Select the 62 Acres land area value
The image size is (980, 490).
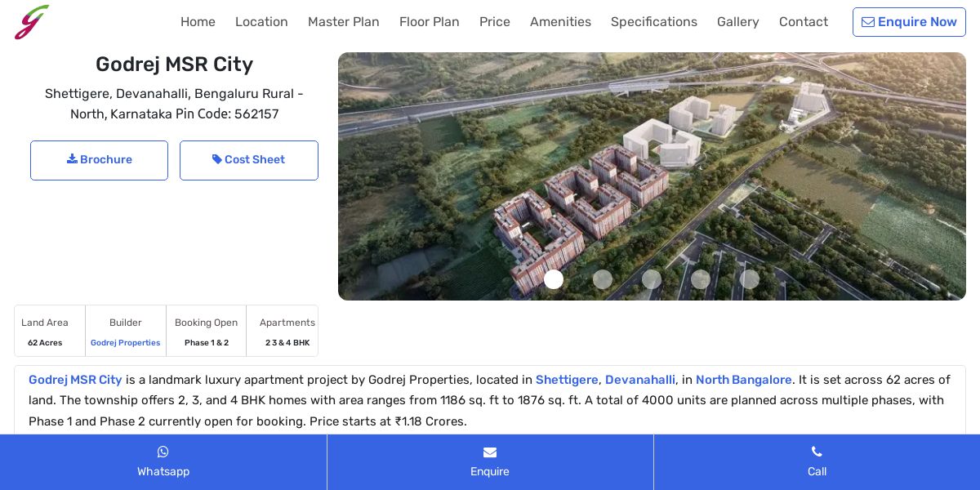(45, 343)
